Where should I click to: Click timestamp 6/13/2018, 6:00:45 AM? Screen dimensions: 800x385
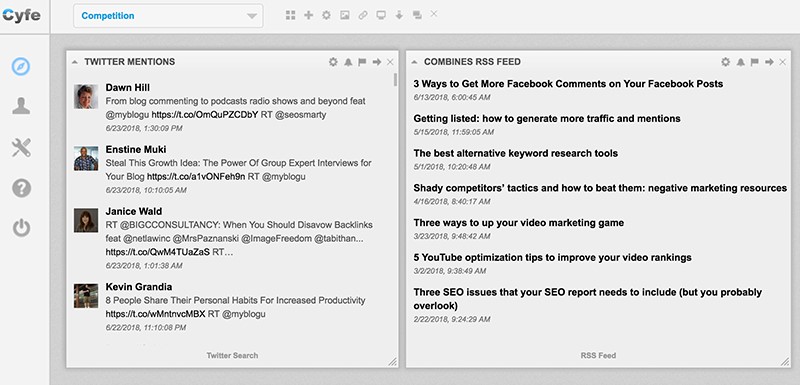click(451, 97)
